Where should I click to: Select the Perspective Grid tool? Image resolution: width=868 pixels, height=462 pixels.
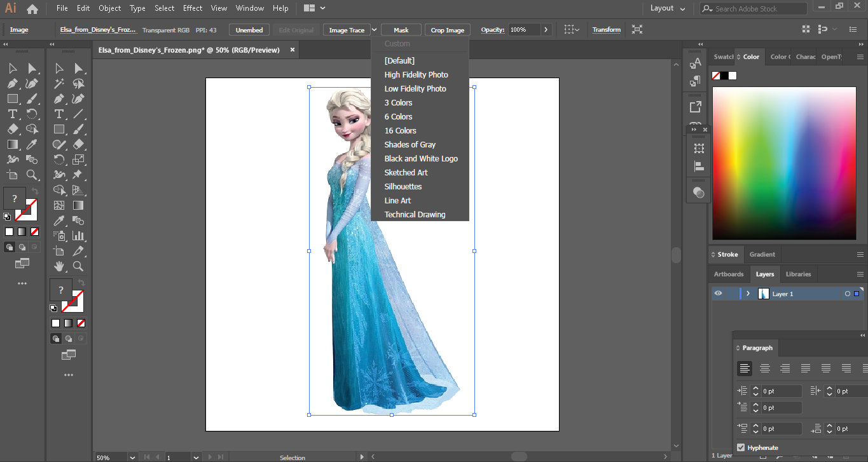(78, 190)
